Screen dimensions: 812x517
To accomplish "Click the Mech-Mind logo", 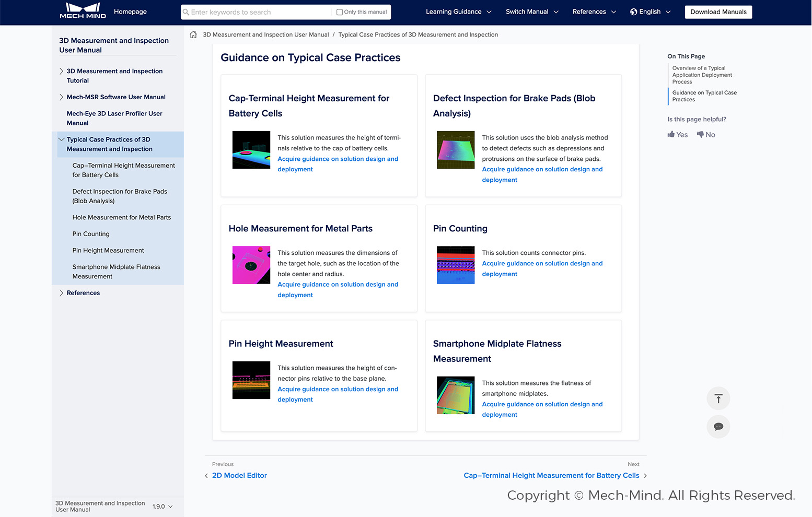I will [x=83, y=11].
